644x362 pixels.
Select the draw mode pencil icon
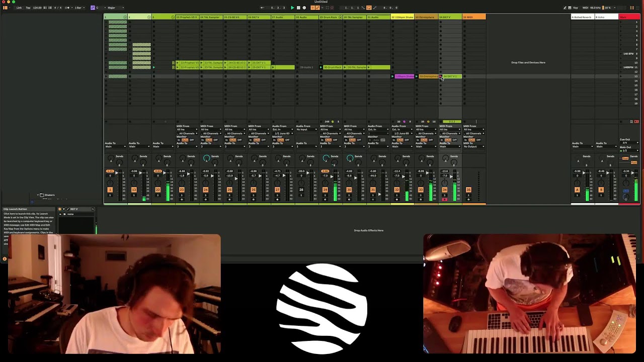565,8
